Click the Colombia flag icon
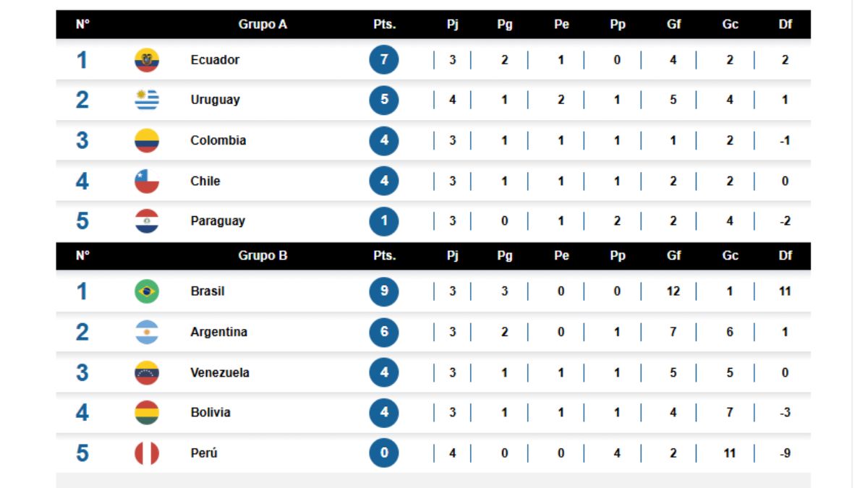Screen dimensions: 868x488 (147, 140)
